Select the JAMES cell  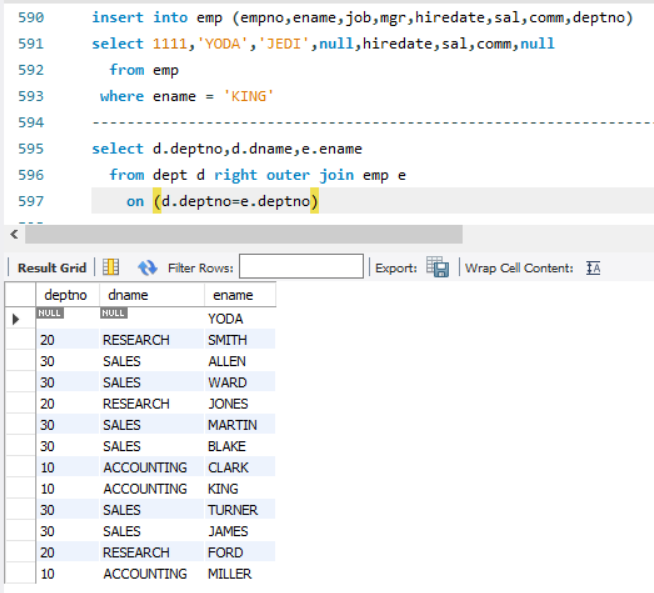[x=240, y=531]
